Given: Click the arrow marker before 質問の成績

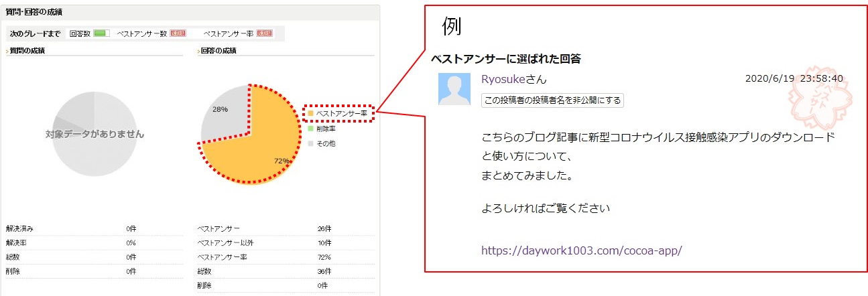Looking at the screenshot, I should (7, 51).
